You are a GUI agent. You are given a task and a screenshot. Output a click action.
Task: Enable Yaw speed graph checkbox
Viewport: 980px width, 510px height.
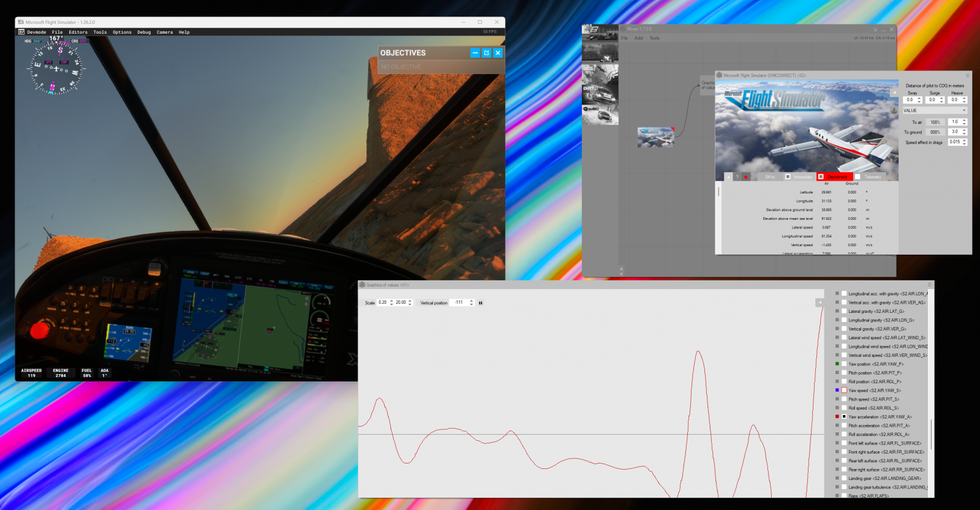[844, 390]
